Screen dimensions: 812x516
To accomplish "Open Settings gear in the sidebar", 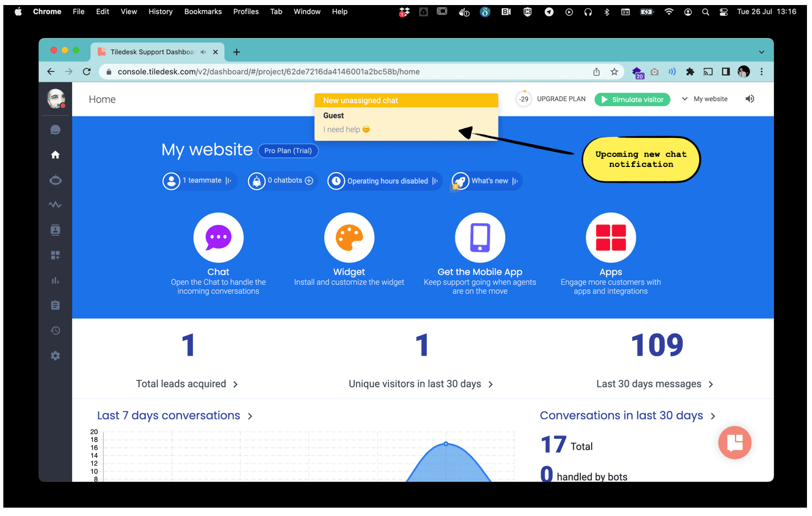I will click(55, 356).
